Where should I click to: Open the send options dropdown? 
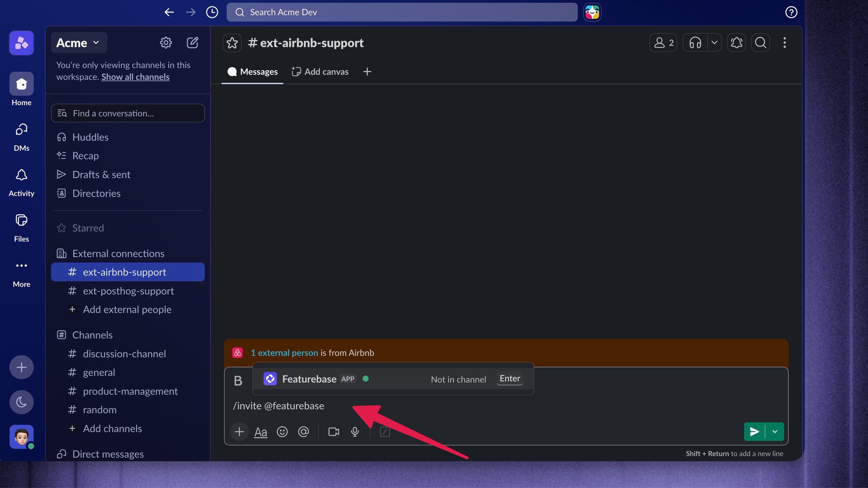775,432
